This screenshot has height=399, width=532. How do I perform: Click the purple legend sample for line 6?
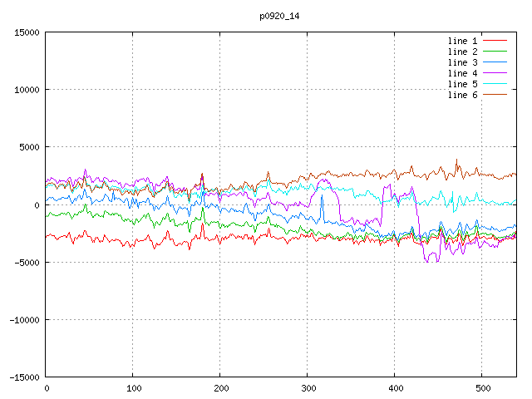(495, 95)
